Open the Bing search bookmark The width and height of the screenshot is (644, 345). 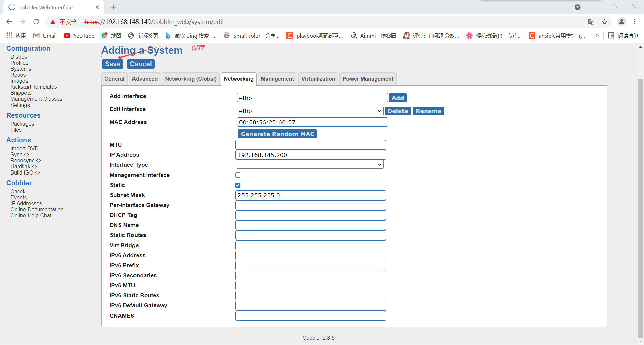click(x=191, y=36)
